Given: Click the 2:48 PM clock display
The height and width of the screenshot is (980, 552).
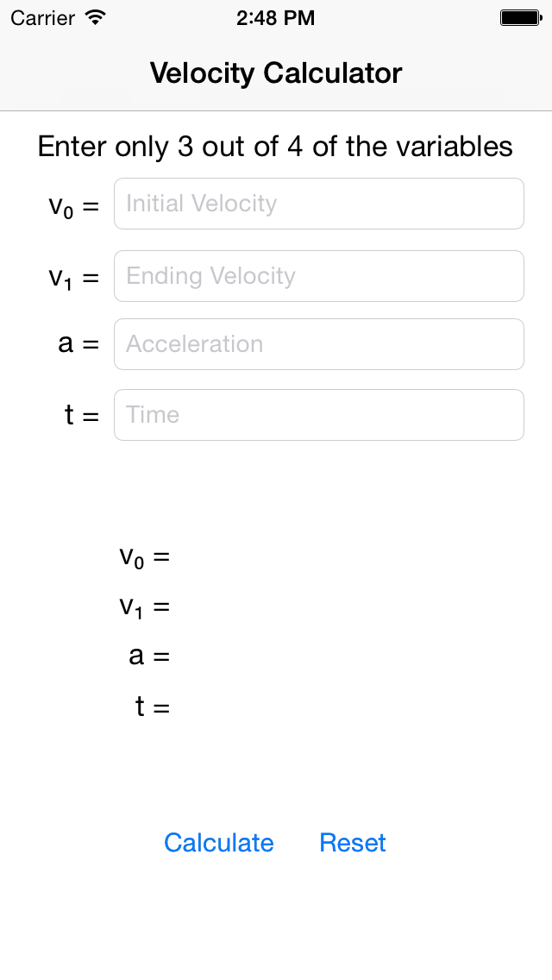Looking at the screenshot, I should [x=276, y=17].
